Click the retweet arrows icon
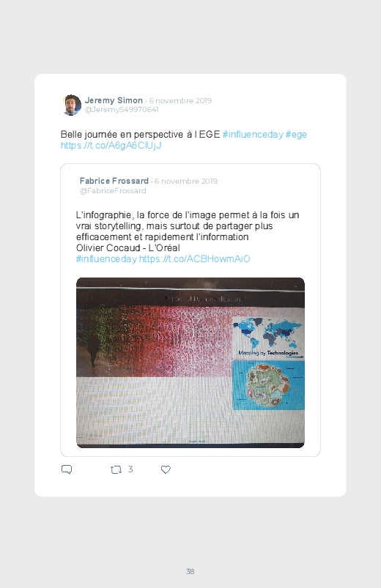Image resolution: width=381 pixels, height=588 pixels. [116, 469]
